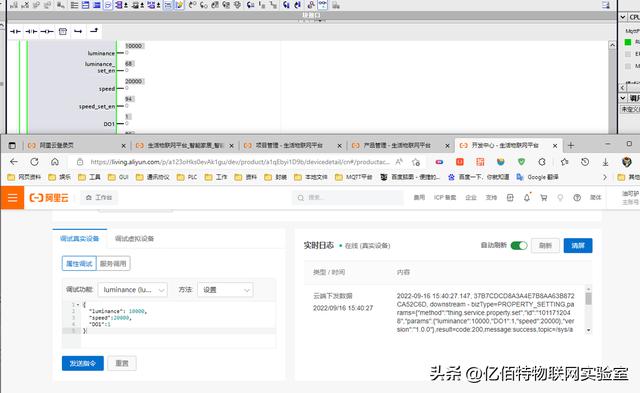Open the browser favorites star-list icon
This screenshot has width=640, height=393.
[x=564, y=162]
